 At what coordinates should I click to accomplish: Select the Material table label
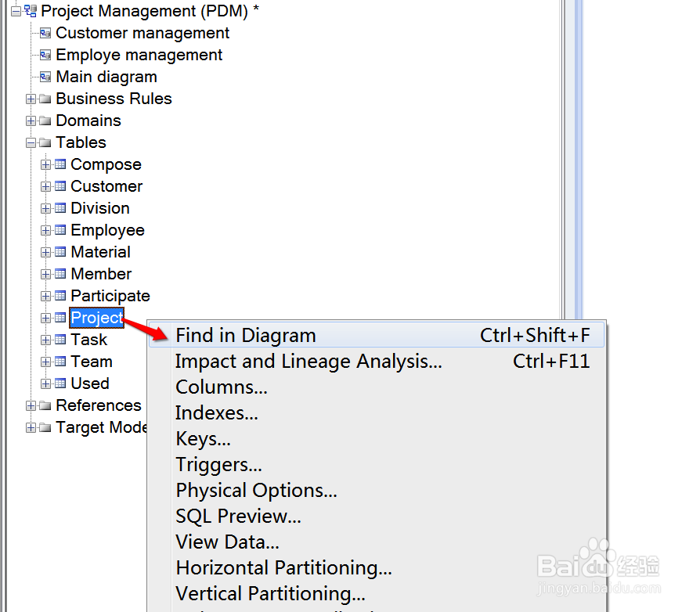point(100,252)
